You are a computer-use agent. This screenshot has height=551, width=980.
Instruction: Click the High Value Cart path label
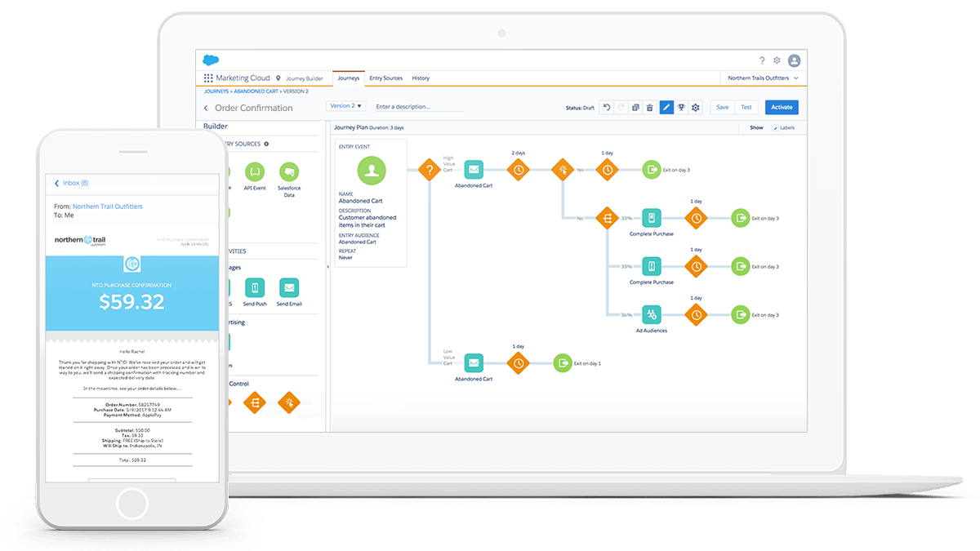pyautogui.click(x=448, y=162)
